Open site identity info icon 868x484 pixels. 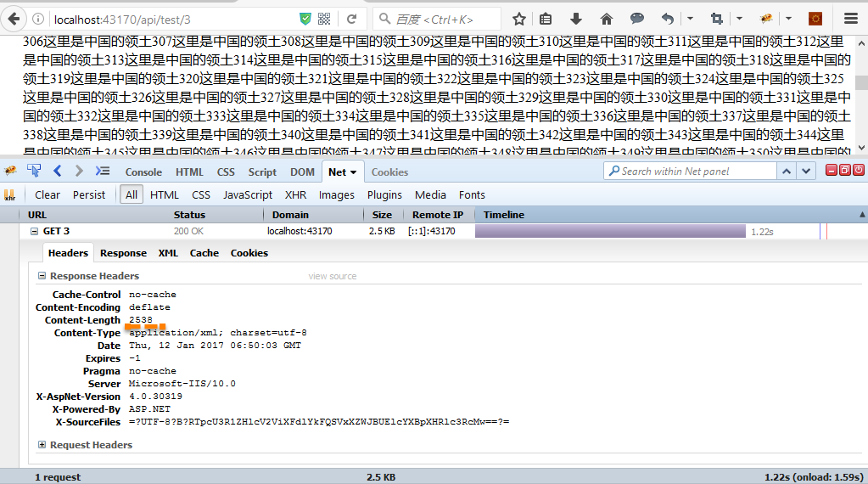point(38,20)
